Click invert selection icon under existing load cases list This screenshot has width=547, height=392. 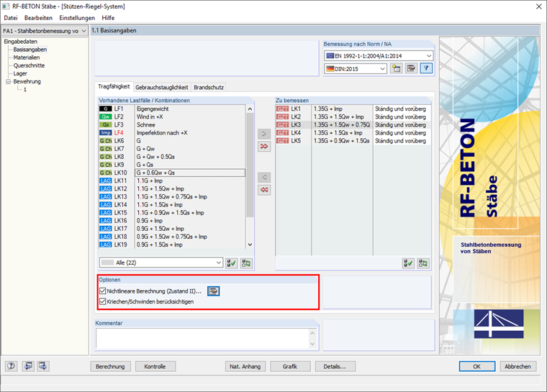click(x=246, y=263)
